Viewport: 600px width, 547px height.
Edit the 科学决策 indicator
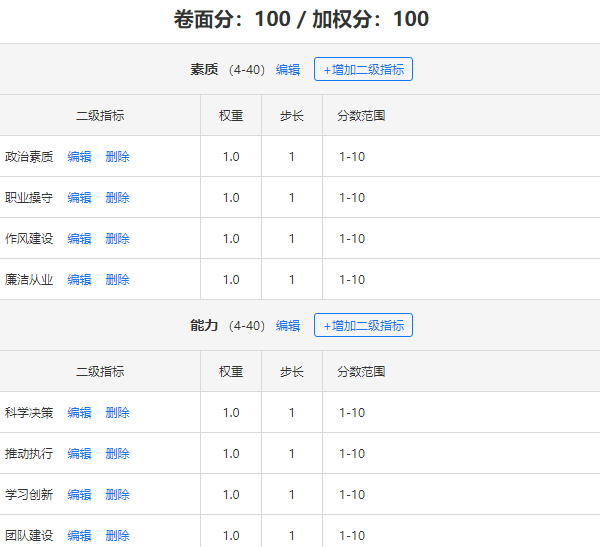point(79,413)
